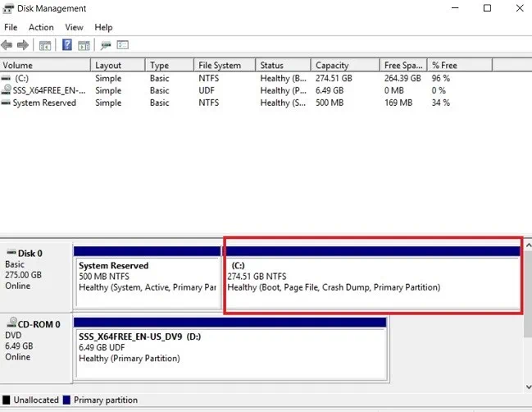Sort volumes by Status column header
Image resolution: width=532 pixels, height=412 pixels.
pos(271,66)
